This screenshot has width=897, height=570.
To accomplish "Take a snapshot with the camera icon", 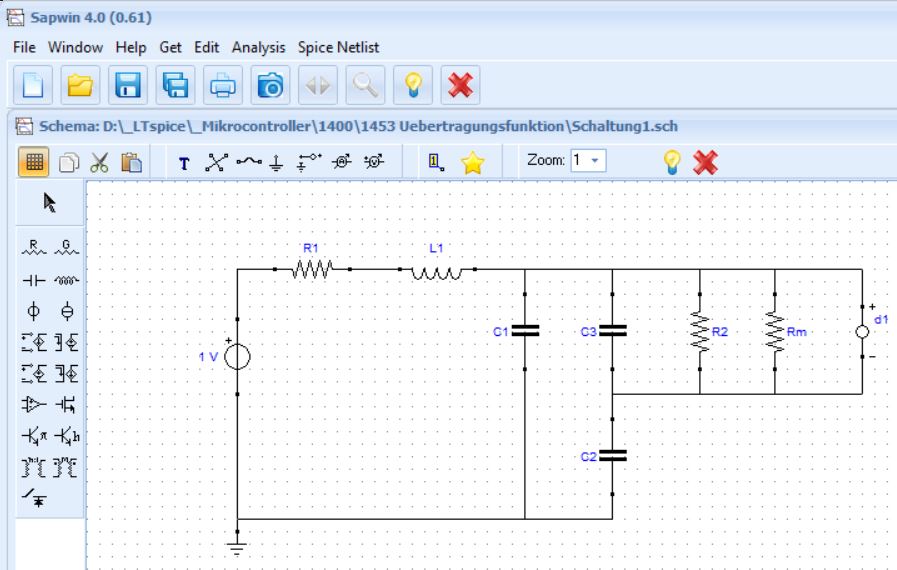I will pos(270,85).
